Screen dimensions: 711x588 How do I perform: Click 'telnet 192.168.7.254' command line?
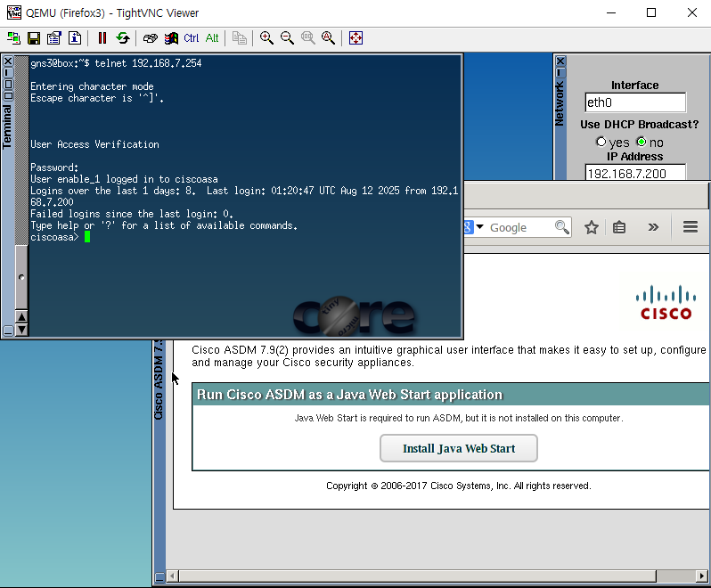tap(148, 63)
